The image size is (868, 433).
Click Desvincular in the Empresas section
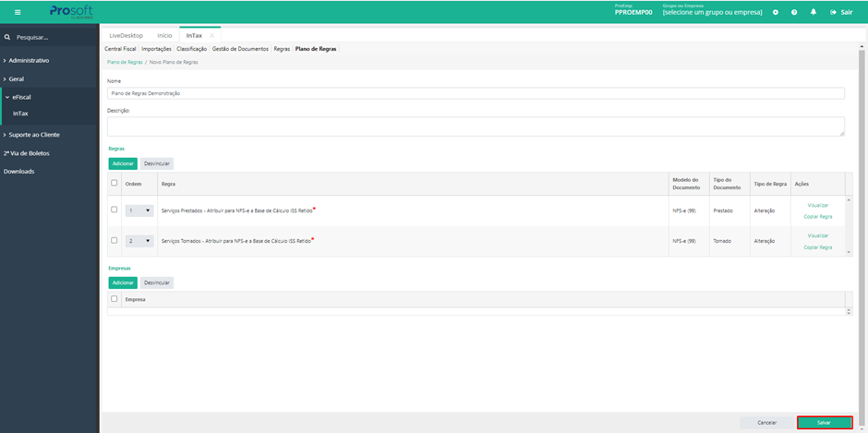coord(157,283)
